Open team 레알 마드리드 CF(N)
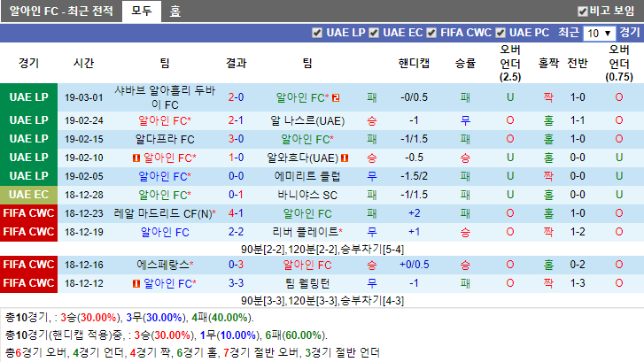 [x=165, y=213]
